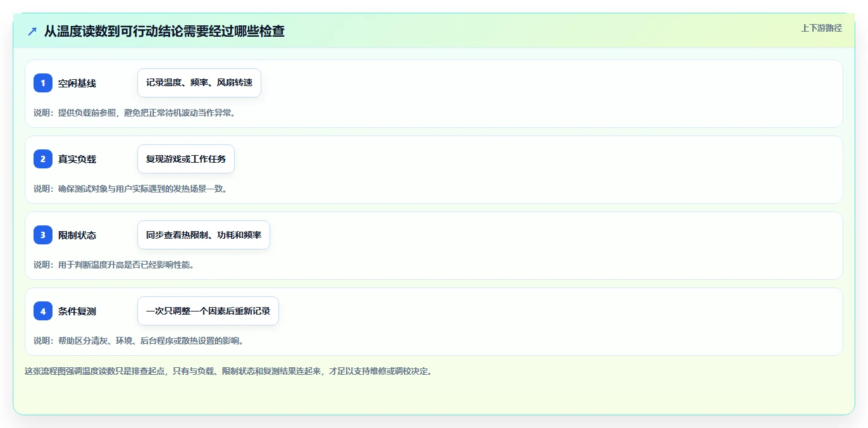Click the 提供负载前参照 description text
This screenshot has width=868, height=428.
[x=134, y=113]
